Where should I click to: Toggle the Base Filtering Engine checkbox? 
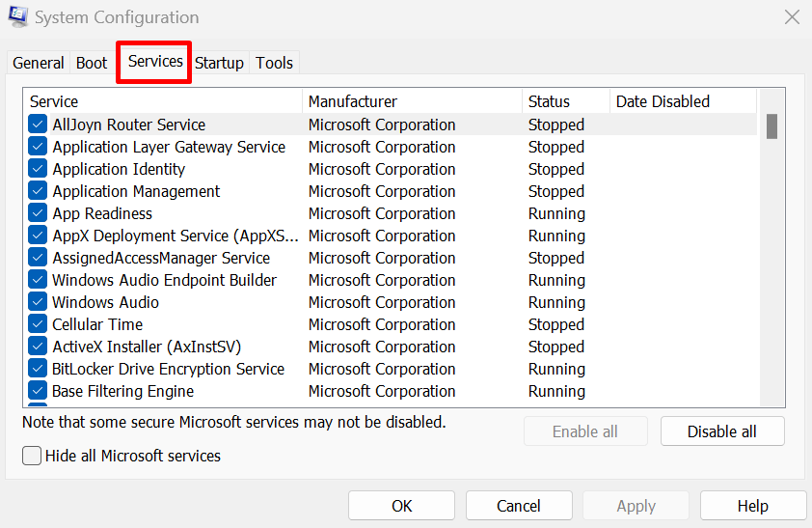click(x=38, y=391)
